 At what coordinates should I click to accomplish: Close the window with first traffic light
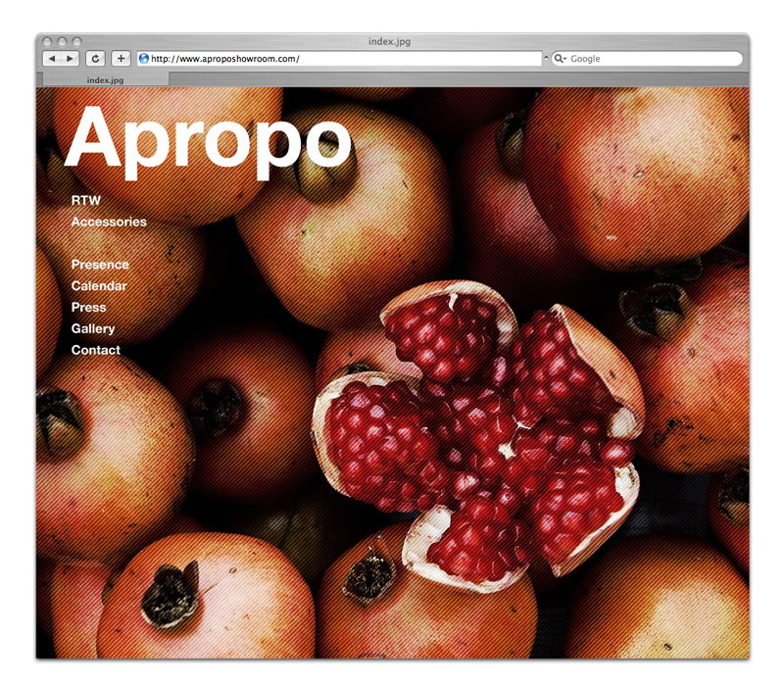click(x=47, y=41)
